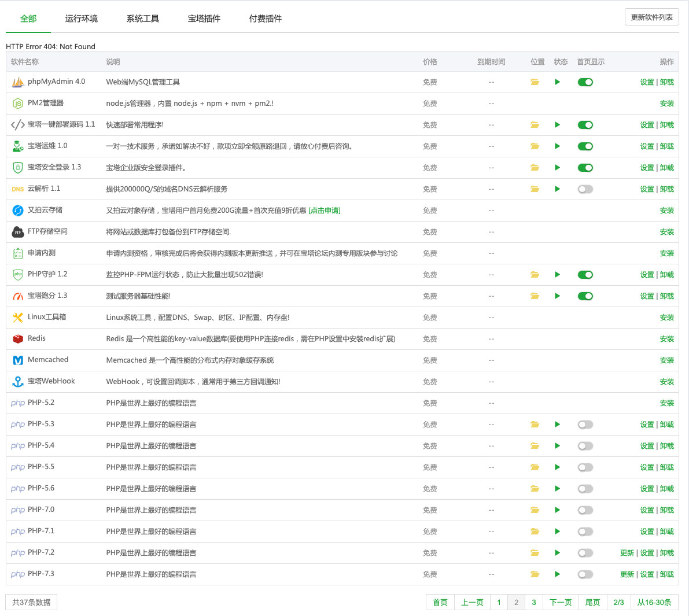
Task: Click the 宝塔跑分 speedometer icon
Action: pos(17,296)
